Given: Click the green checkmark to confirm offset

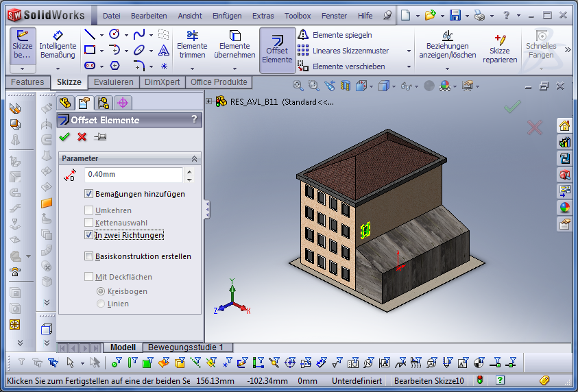Looking at the screenshot, I should click(65, 137).
